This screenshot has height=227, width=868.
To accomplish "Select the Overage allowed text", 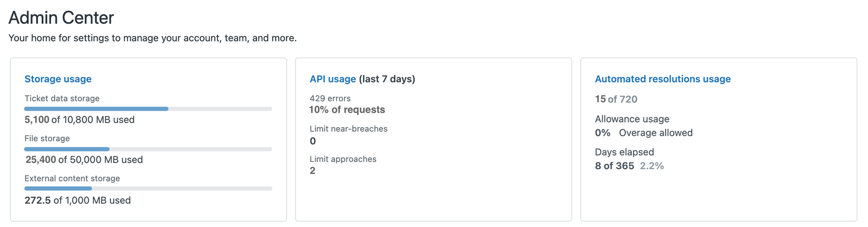I will tap(656, 133).
